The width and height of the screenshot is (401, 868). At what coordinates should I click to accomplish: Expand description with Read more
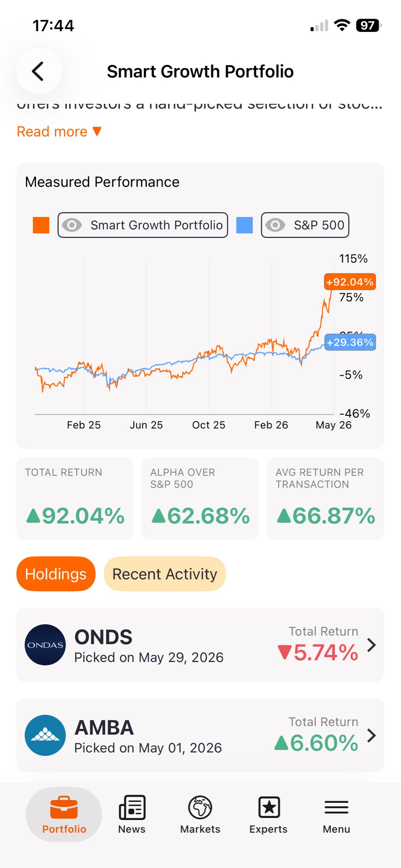click(59, 132)
